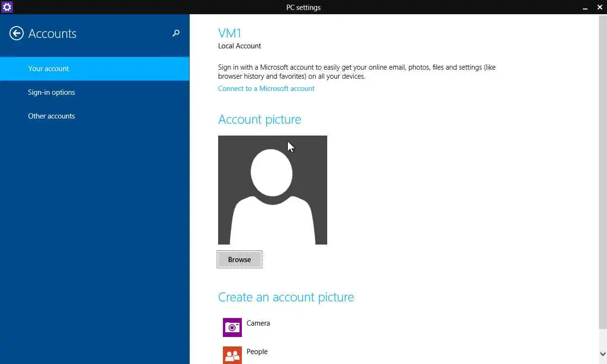Click the account picture thumbnail
Image resolution: width=607 pixels, height=364 pixels.
(x=273, y=190)
